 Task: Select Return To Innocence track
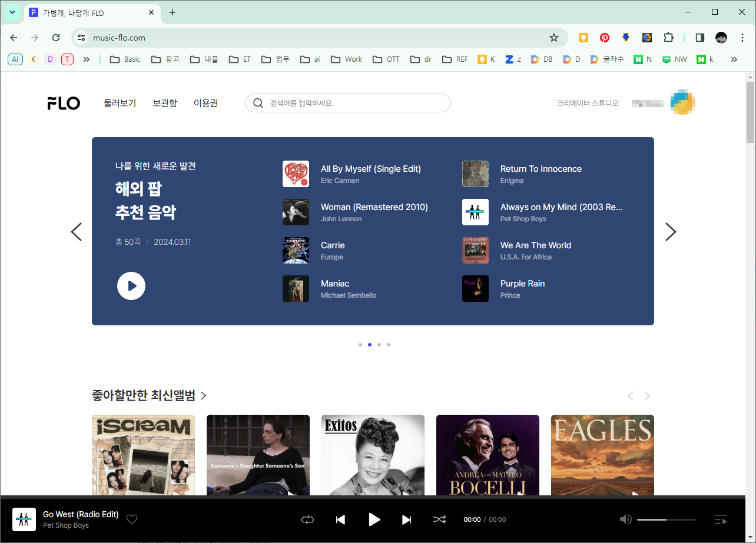[x=541, y=169]
